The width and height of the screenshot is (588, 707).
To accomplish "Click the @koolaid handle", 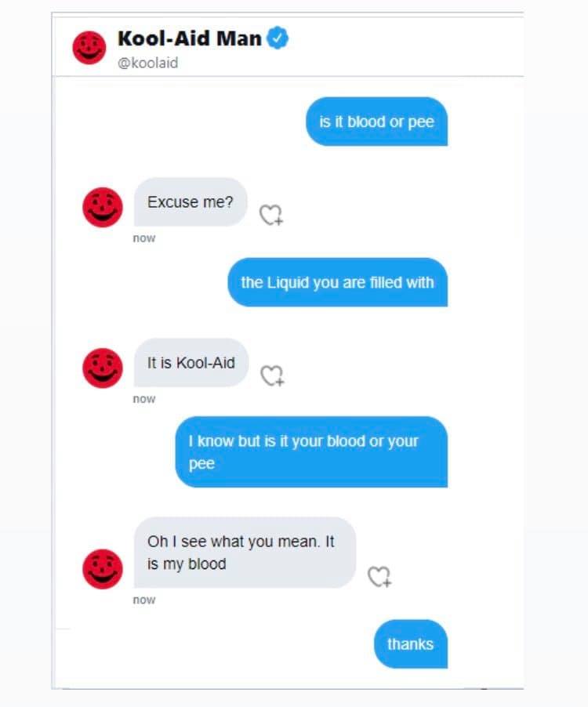I will (x=147, y=63).
